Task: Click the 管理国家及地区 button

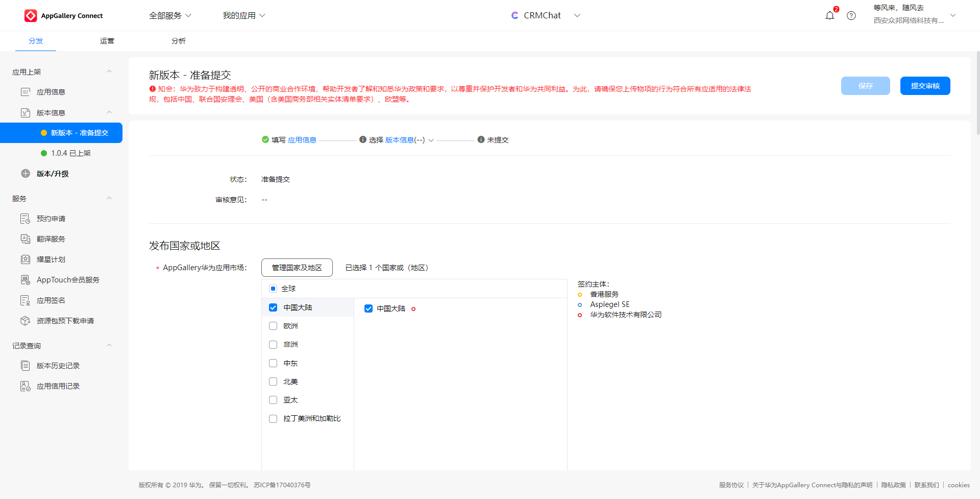Action: click(297, 267)
